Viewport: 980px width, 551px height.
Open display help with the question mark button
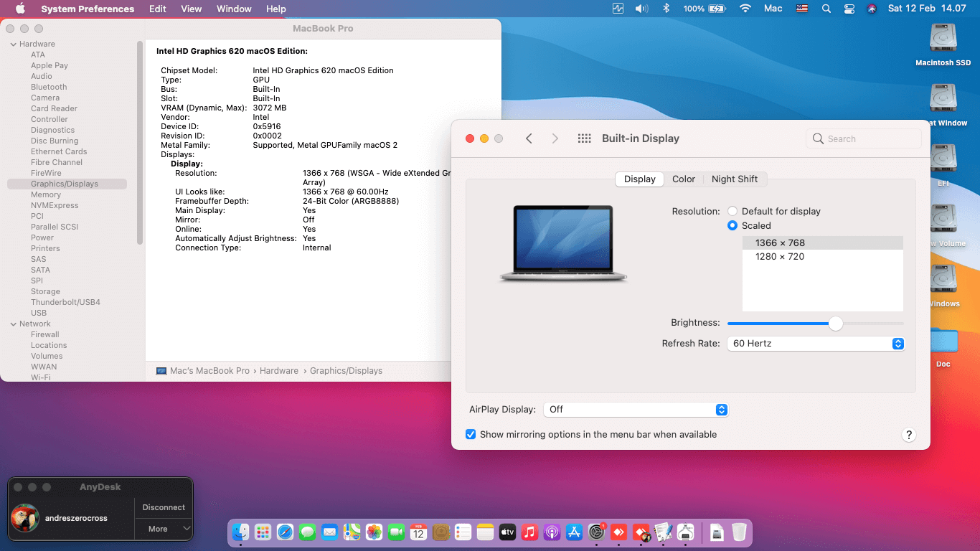click(909, 435)
